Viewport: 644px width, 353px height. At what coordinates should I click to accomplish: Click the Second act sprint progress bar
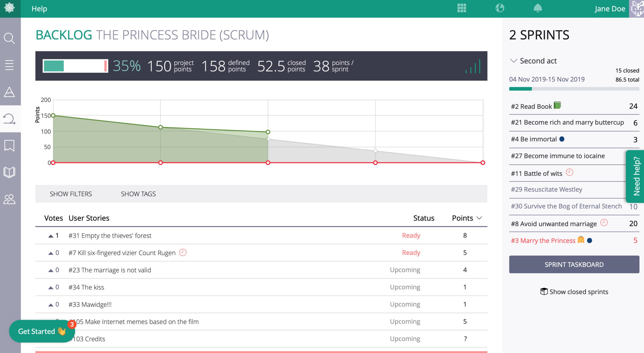tap(574, 89)
